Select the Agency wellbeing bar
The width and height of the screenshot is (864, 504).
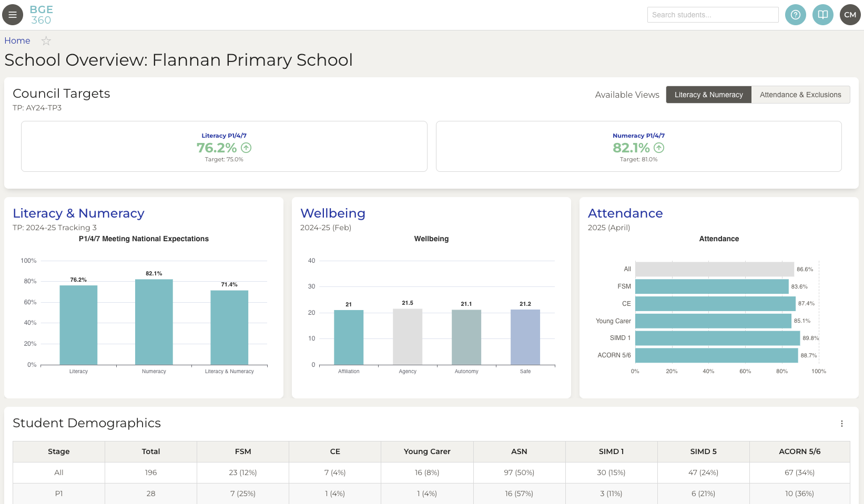(x=408, y=337)
